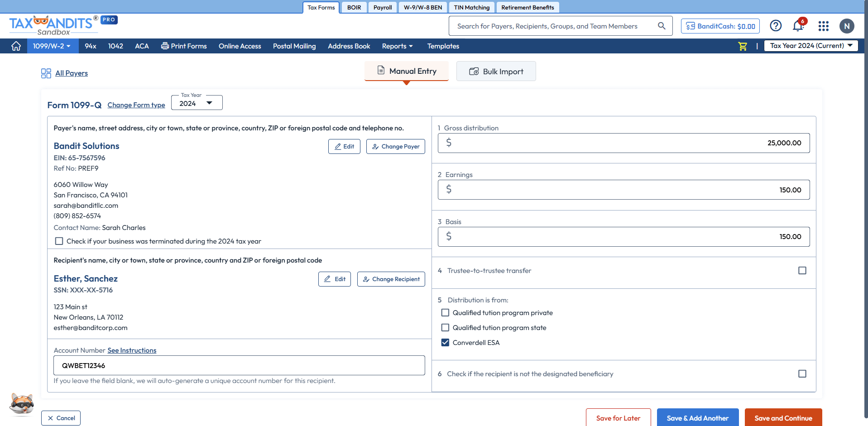Focus the Basis amount field
This screenshot has width=868, height=426.
(624, 237)
